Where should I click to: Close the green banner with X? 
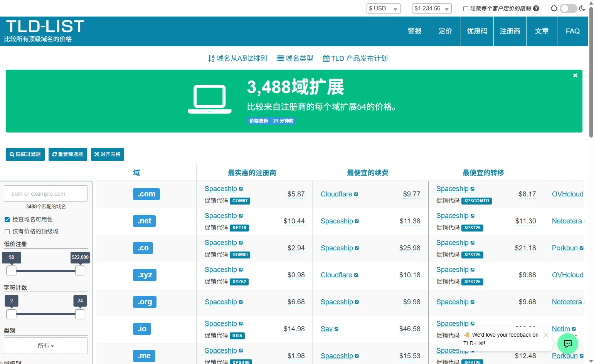coord(575,75)
